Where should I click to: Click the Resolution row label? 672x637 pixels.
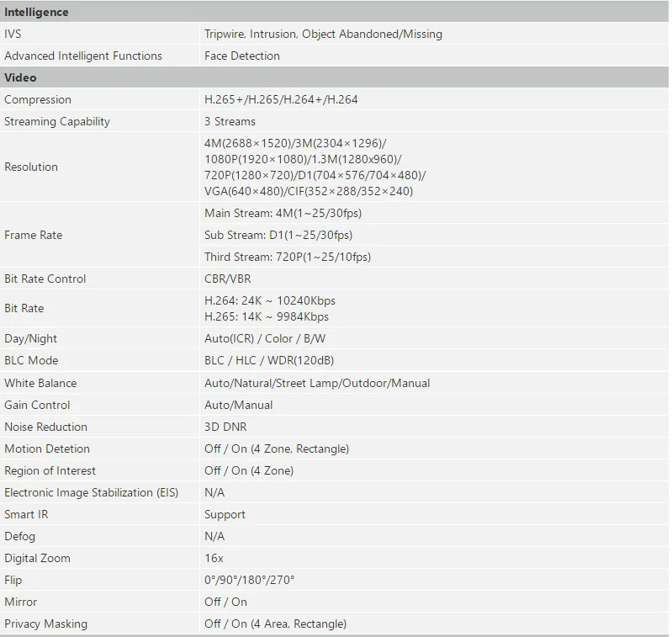[31, 167]
